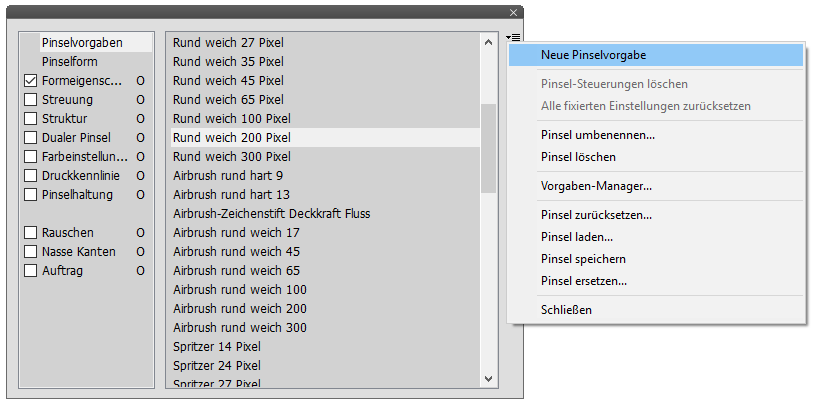The image size is (814, 404).
Task: Open the brush panel flyout menu icon
Action: click(514, 37)
